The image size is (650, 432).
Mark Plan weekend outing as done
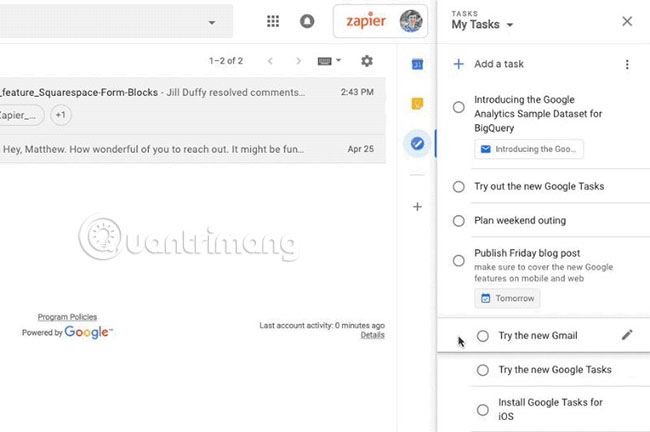(458, 221)
